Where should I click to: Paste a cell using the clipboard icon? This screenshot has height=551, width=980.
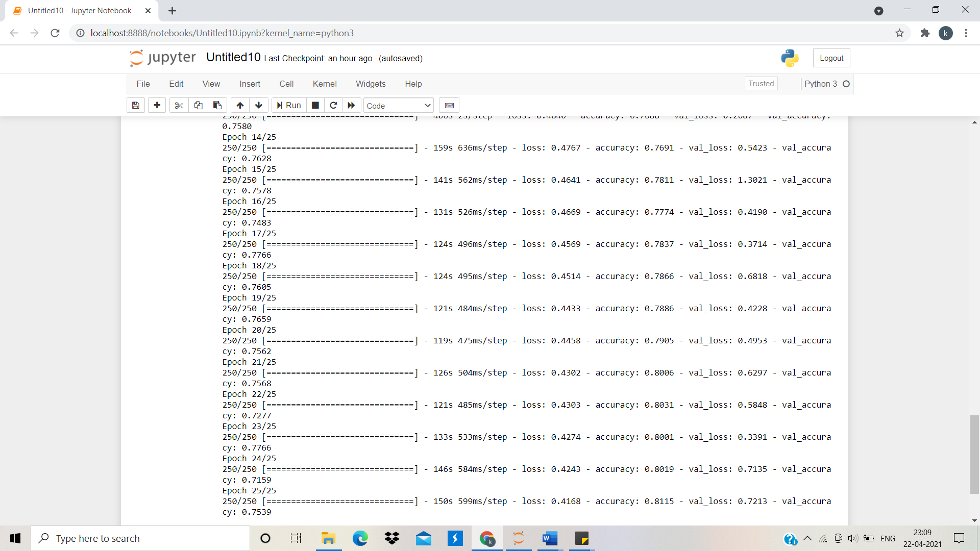[217, 105]
